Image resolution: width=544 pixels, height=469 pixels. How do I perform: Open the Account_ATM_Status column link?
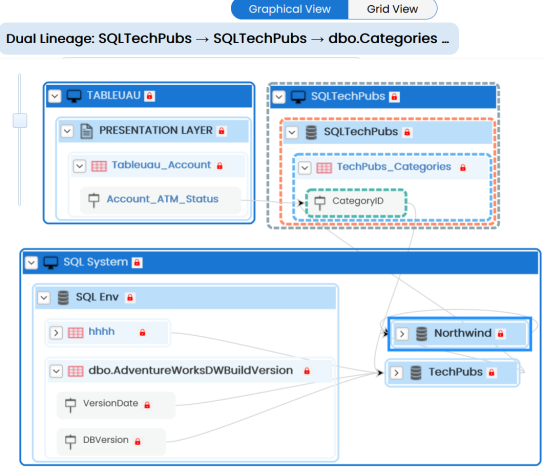pos(162,199)
